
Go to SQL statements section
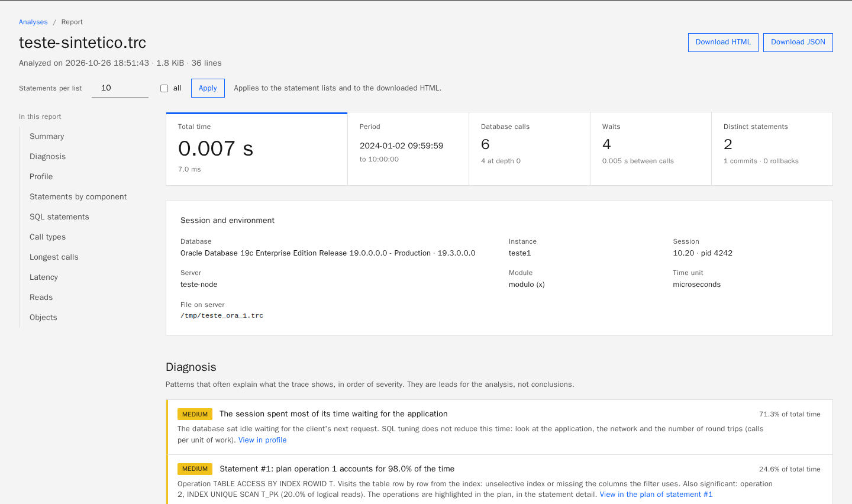(59, 217)
